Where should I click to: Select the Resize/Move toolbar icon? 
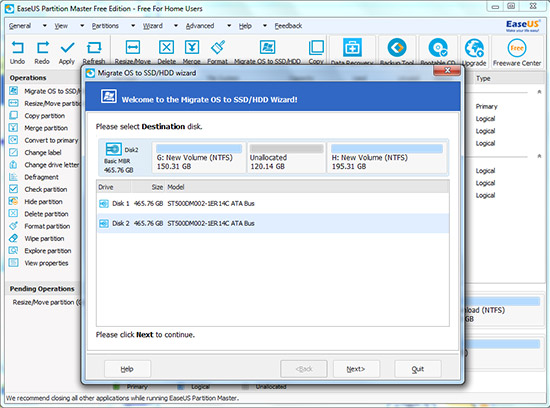tap(133, 47)
